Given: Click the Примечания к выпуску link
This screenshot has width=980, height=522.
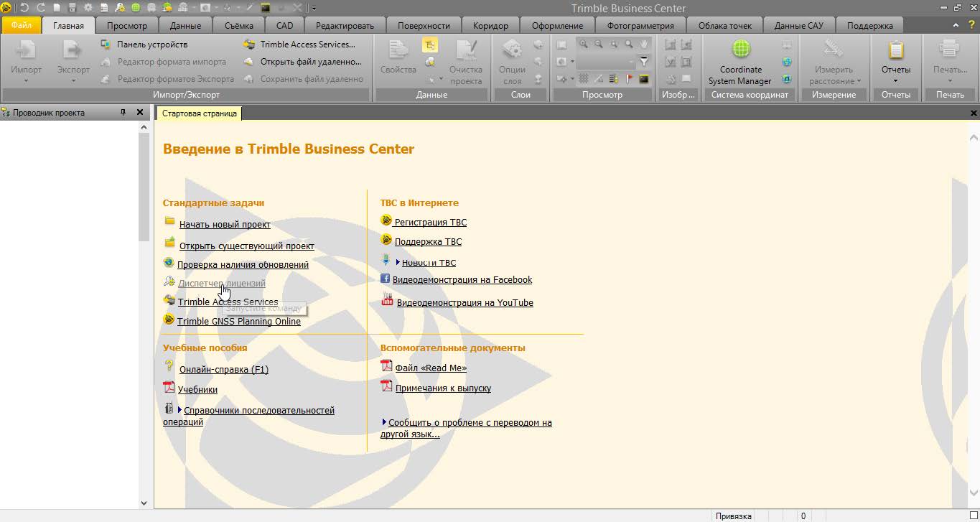Looking at the screenshot, I should pos(443,388).
